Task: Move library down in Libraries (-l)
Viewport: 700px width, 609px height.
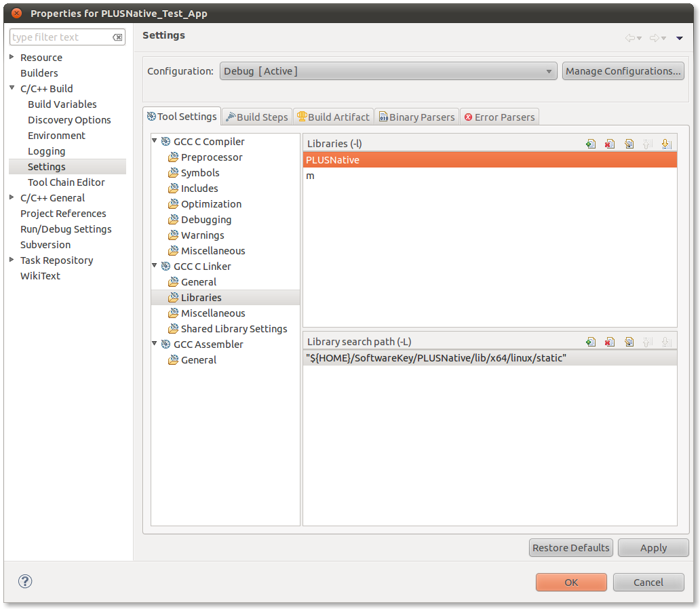Action: click(x=666, y=144)
